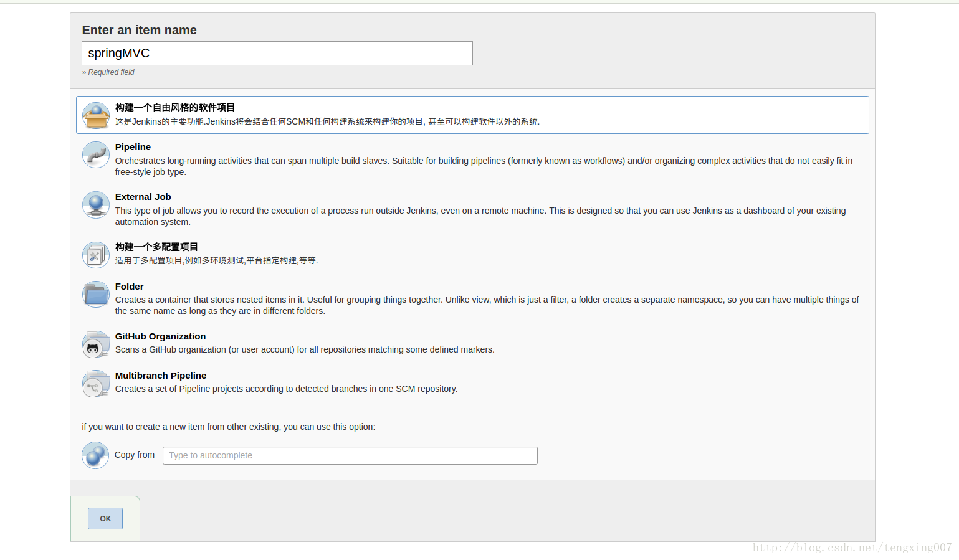Click the Copy from label
Screen dimensions: 959x560
tap(135, 455)
